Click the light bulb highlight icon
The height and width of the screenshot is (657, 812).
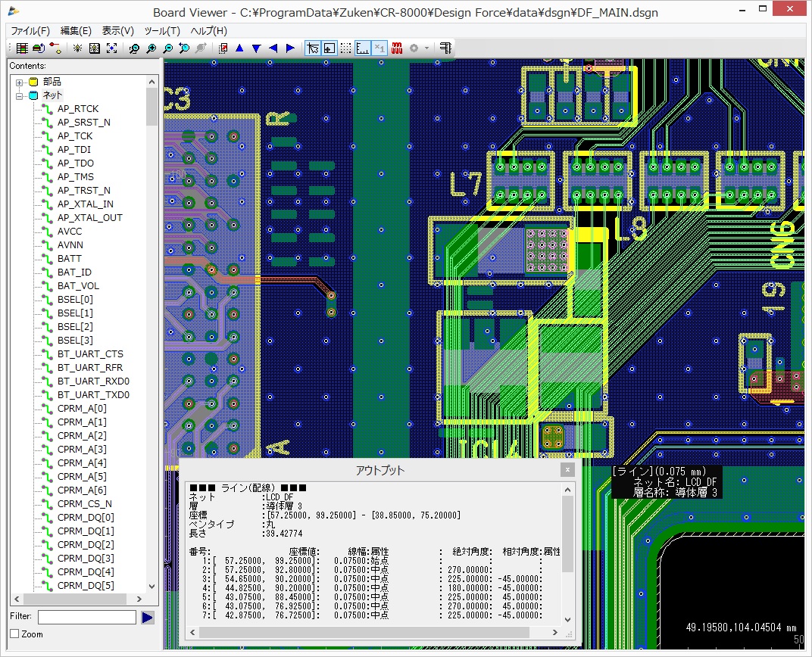pos(77,48)
